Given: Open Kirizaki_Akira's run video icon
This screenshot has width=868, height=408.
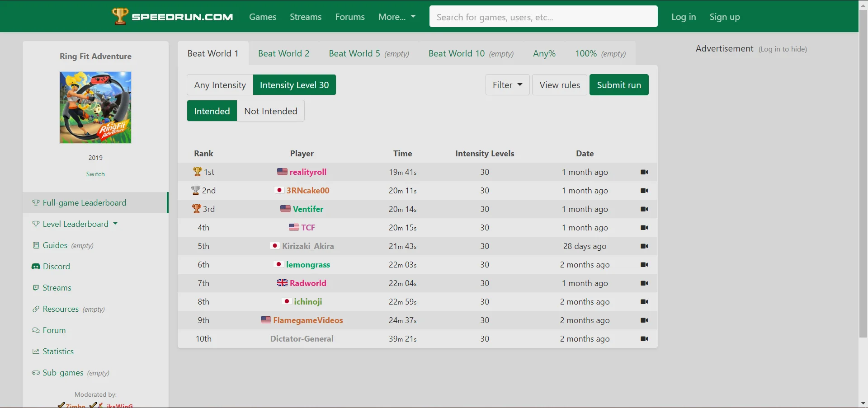Looking at the screenshot, I should pos(644,246).
